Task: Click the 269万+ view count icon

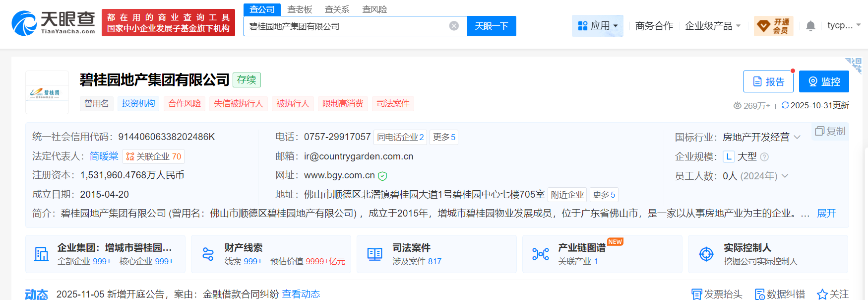Action: [x=738, y=106]
